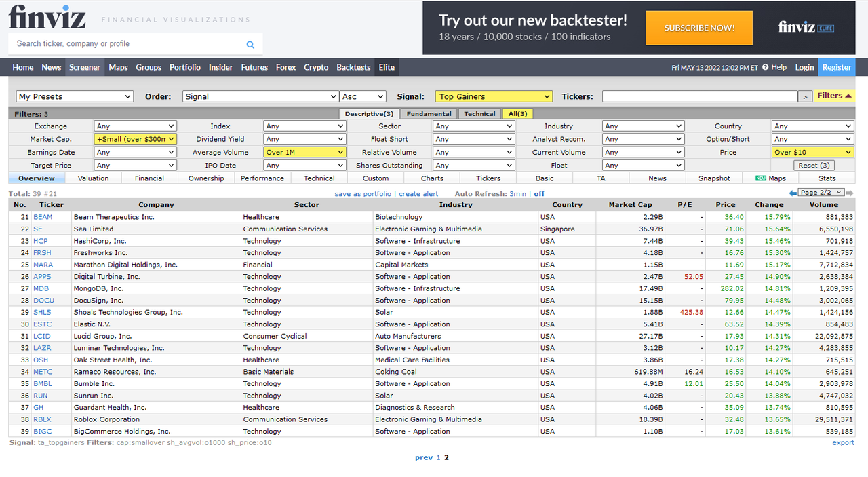
Task: Open the Performance view tab
Action: [x=262, y=178]
